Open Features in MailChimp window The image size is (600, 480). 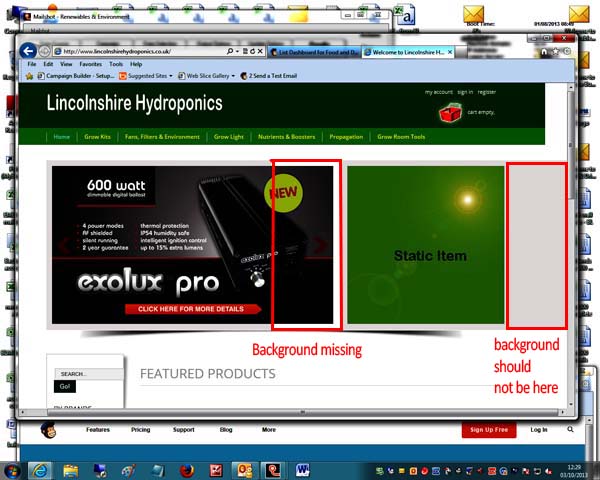(98, 429)
